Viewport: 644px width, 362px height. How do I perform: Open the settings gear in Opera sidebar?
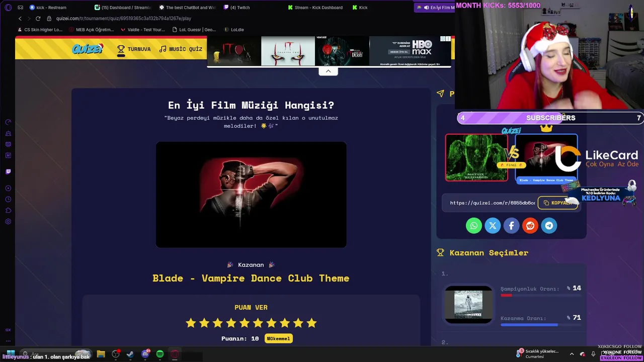tap(8, 221)
